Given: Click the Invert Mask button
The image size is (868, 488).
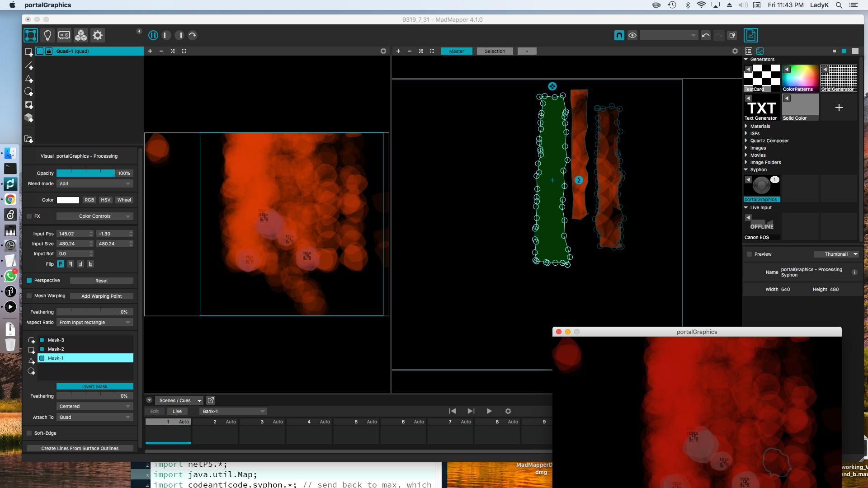Looking at the screenshot, I should click(x=94, y=386).
